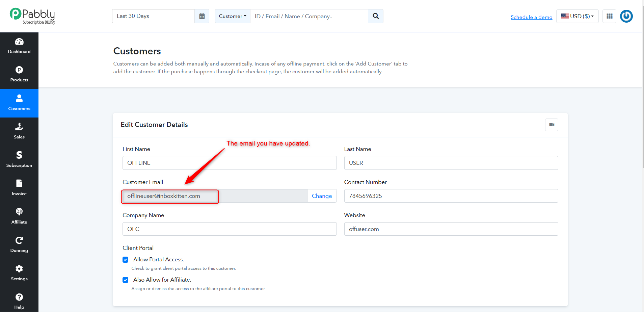
Task: Open the USD ($) currency dropdown
Action: pyautogui.click(x=578, y=16)
